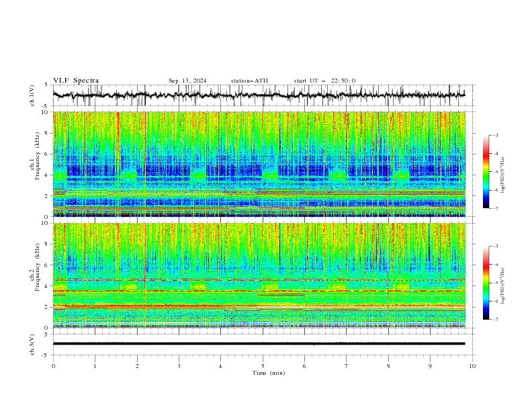
Task: Click the "ch.3(V)" axis label
Action: [32, 345]
